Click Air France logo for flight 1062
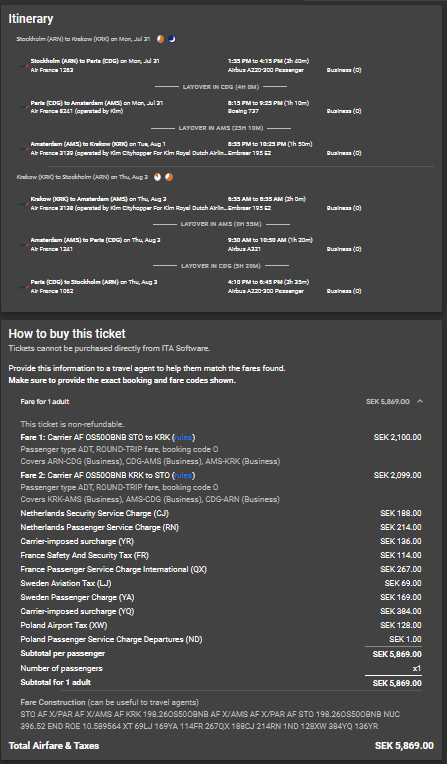This screenshot has height=764, width=447. [23, 286]
